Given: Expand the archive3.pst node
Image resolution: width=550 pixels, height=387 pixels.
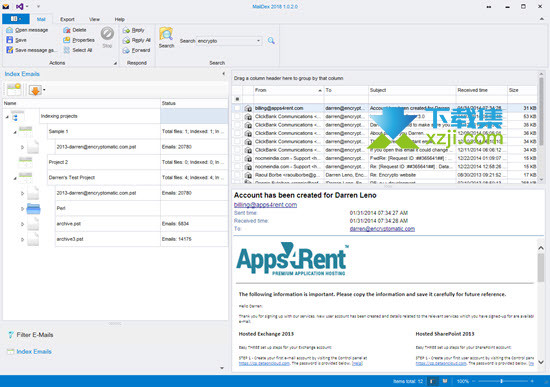Looking at the screenshot, I should 22,239.
